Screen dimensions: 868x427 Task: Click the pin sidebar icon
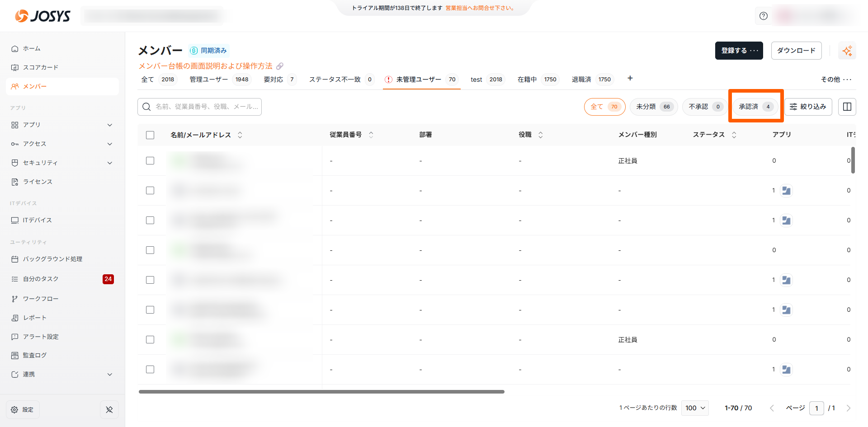pyautogui.click(x=109, y=409)
